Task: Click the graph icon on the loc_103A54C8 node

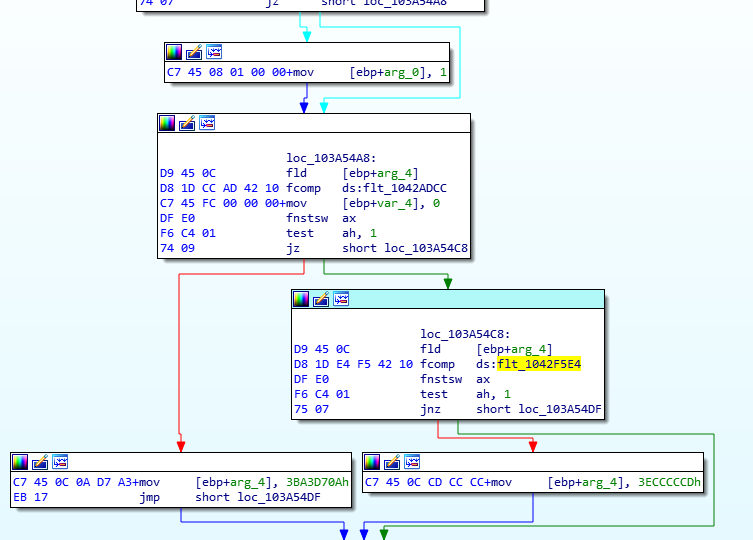Action: click(341, 299)
